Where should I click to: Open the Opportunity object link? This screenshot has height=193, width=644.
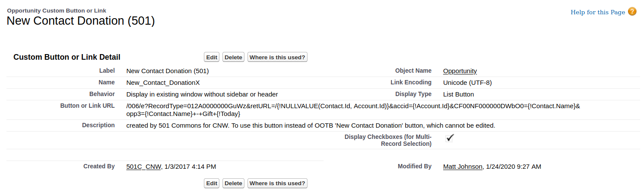click(460, 71)
